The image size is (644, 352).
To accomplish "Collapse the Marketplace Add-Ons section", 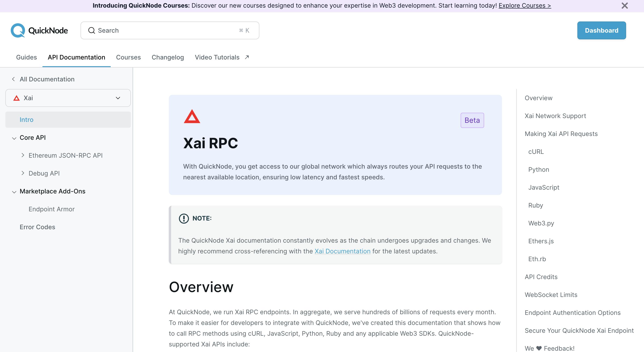I will click(14, 192).
